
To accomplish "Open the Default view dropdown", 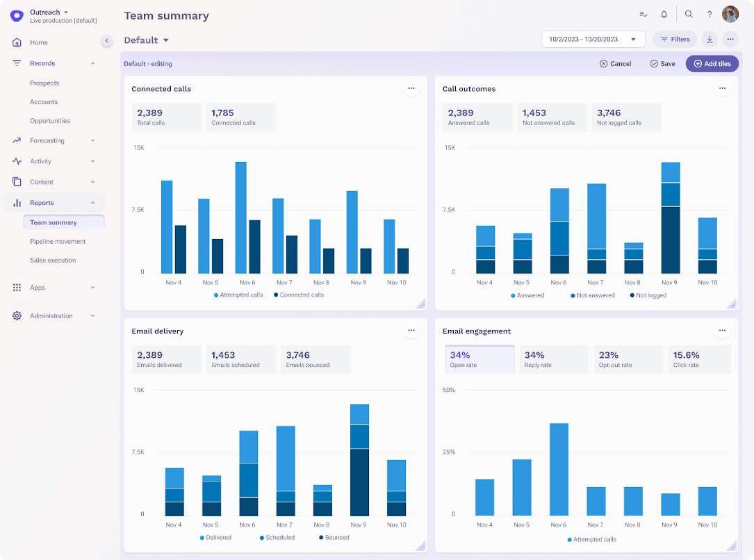I will (x=146, y=40).
